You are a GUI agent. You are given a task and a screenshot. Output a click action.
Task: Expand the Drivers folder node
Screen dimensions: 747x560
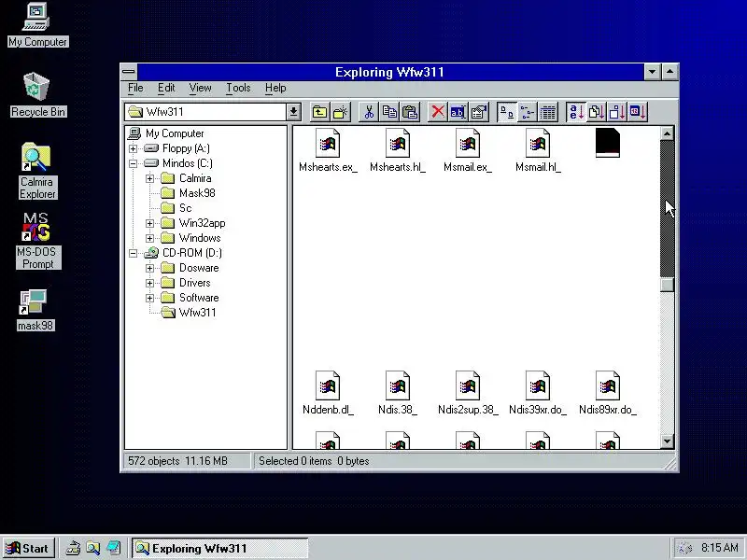[x=149, y=283]
